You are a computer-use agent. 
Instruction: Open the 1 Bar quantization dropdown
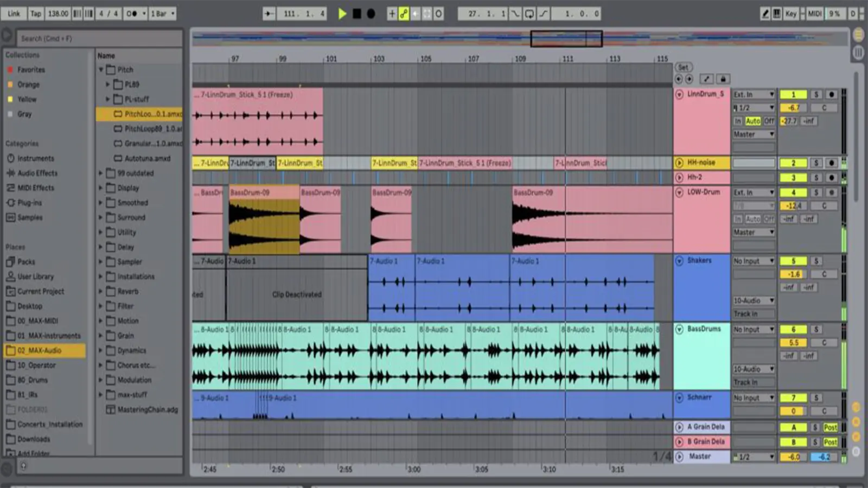pyautogui.click(x=163, y=14)
